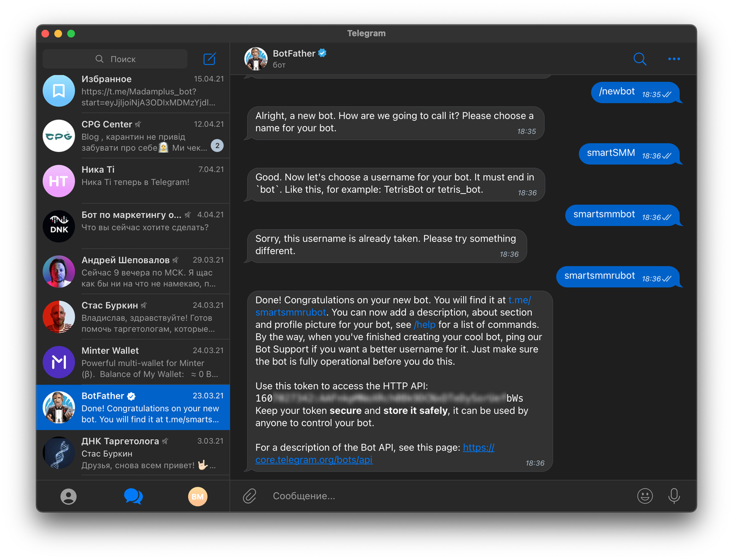This screenshot has height=560, width=733.
Task: Click the date 23.03.21 on BotFather row
Action: point(208,396)
